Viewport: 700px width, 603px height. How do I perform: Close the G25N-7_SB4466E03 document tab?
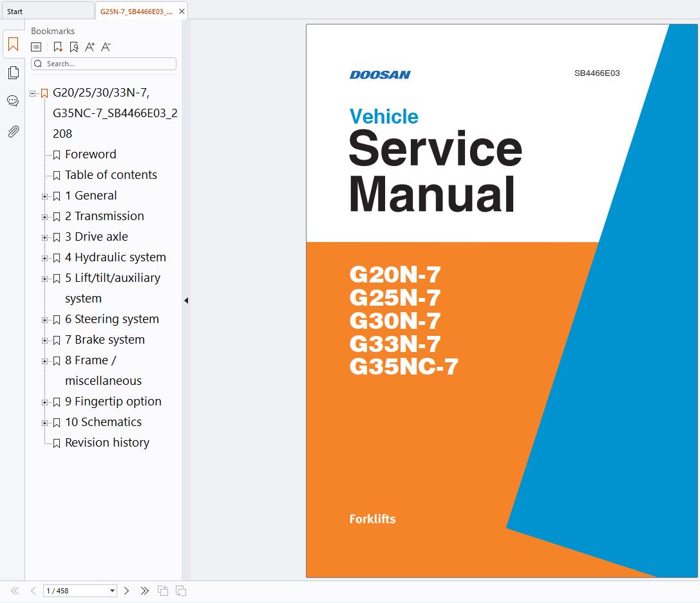pos(182,12)
